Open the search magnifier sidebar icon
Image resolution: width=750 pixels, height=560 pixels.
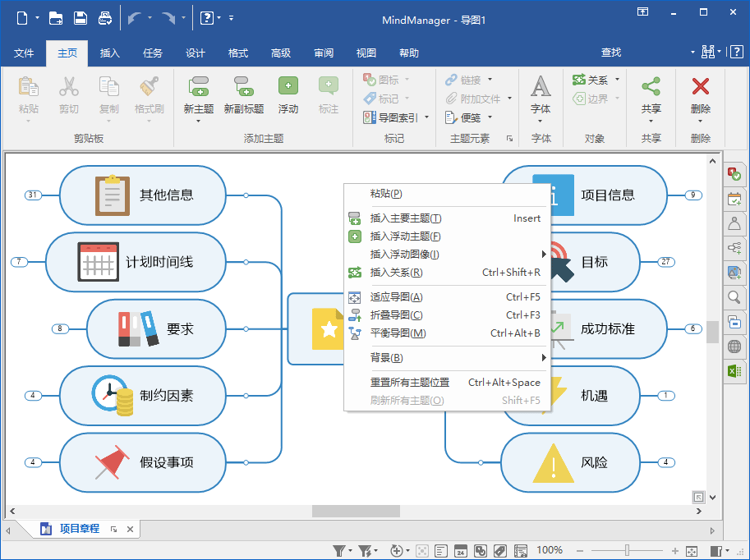coord(734,297)
